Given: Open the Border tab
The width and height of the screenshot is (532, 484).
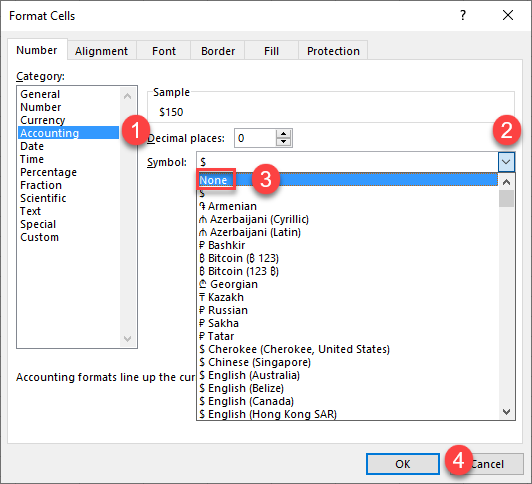Looking at the screenshot, I should (218, 51).
